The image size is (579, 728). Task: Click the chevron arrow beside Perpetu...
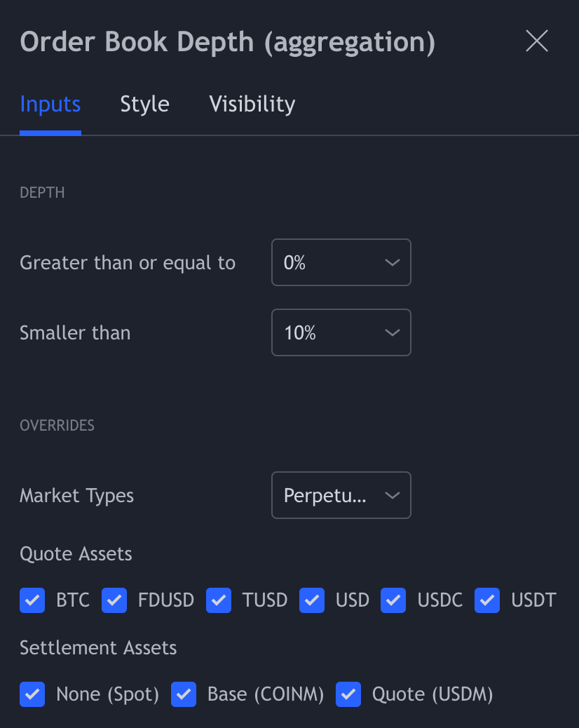tap(392, 496)
